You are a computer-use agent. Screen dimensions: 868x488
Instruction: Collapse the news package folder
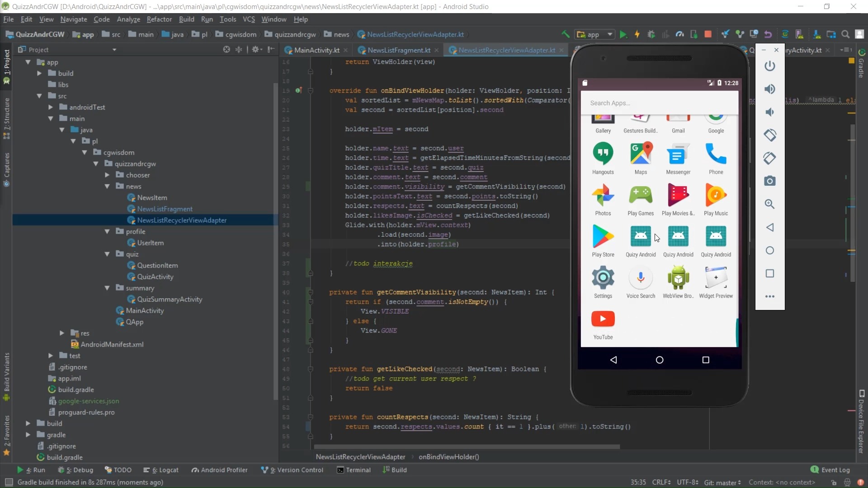(x=107, y=186)
